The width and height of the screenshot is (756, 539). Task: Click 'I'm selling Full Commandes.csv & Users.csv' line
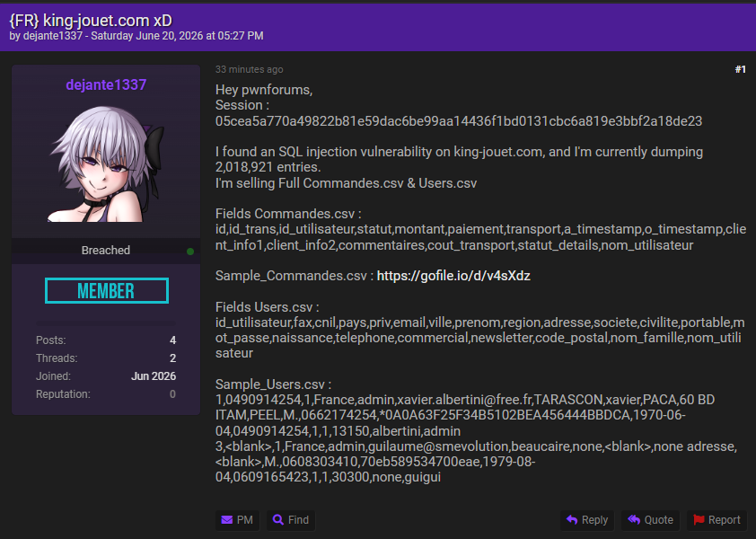click(347, 183)
